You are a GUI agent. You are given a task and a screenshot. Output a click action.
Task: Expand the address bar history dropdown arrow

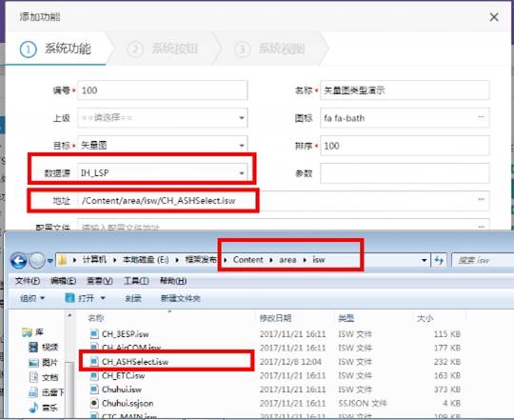click(425, 260)
